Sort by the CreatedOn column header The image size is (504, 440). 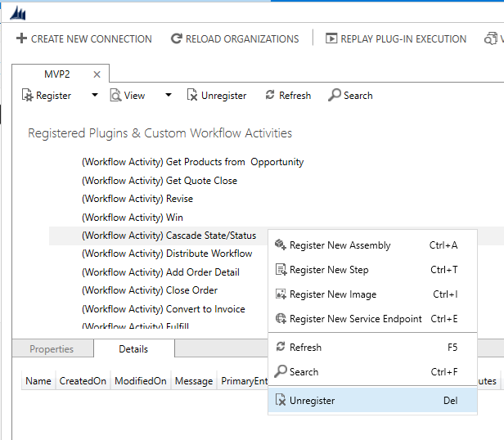coord(83,381)
